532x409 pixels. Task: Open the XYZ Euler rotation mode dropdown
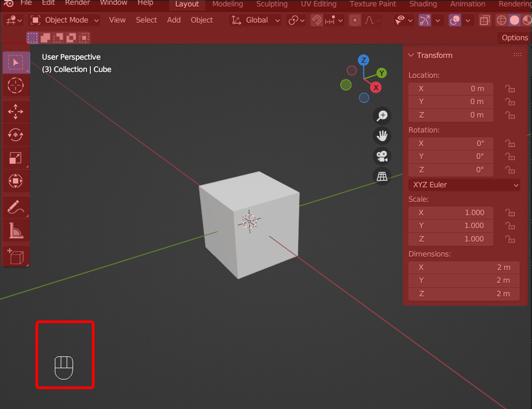[x=464, y=185]
